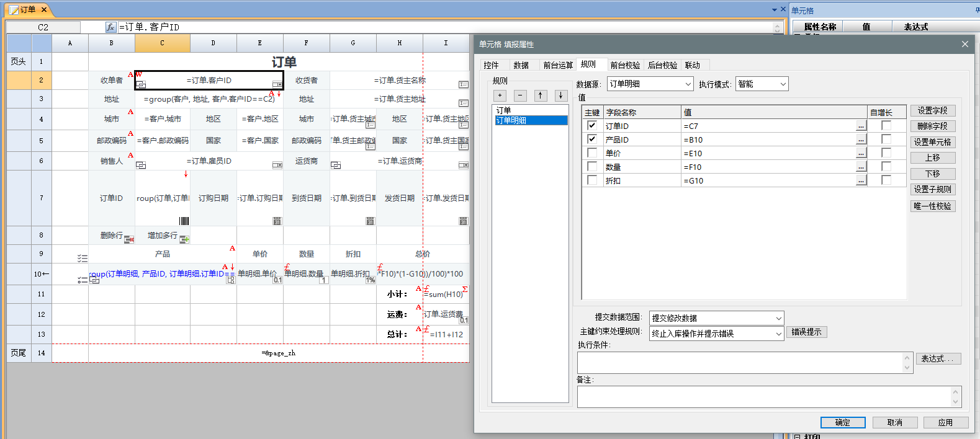This screenshot has height=439, width=980.
Task: Switch to the 前台校验 tab
Action: click(624, 65)
